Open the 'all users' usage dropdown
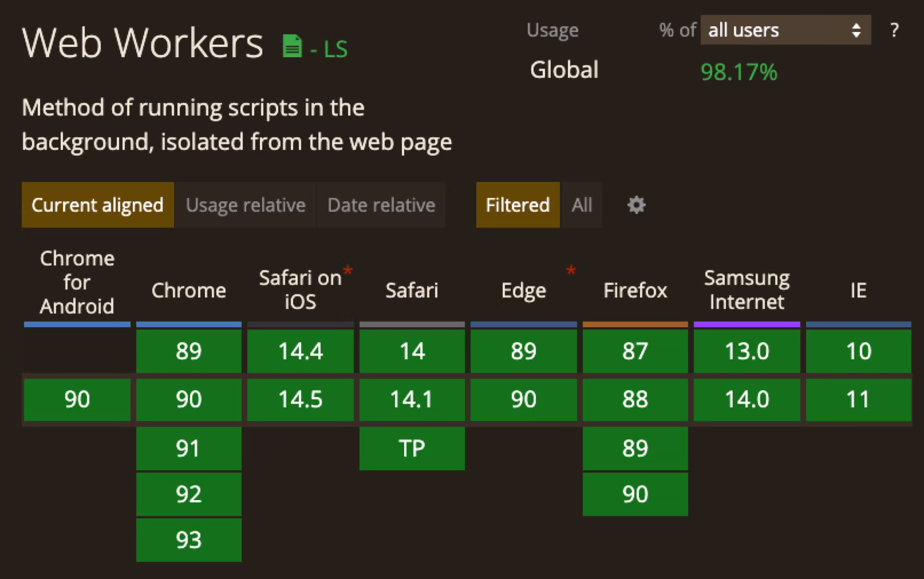Screen dimensions: 924x579 (785, 30)
